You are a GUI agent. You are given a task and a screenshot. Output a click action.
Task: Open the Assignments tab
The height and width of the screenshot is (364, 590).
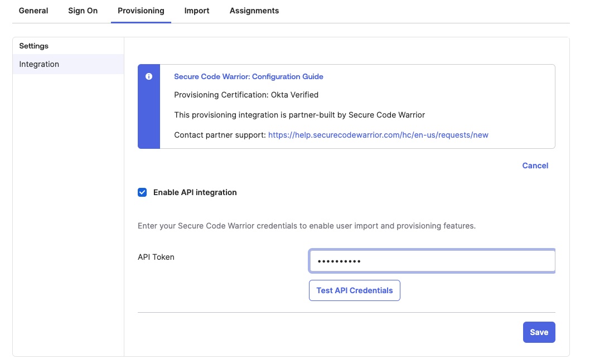[254, 11]
